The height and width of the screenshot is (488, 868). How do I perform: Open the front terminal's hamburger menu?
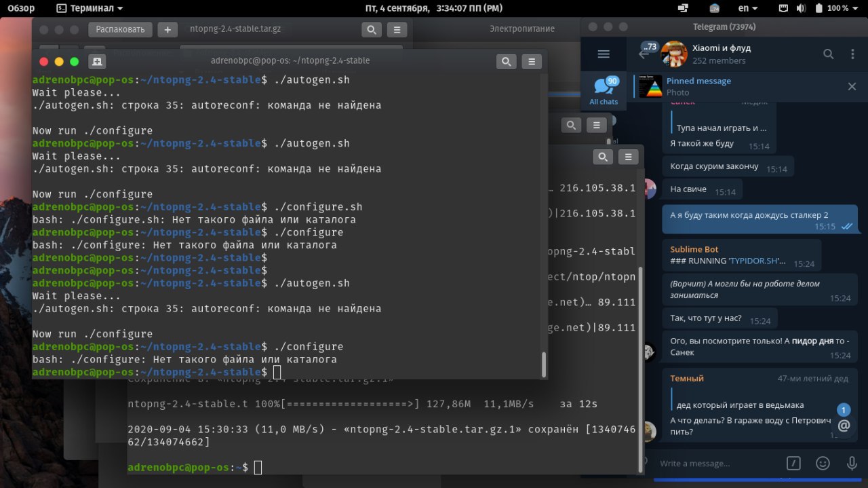[x=532, y=62]
